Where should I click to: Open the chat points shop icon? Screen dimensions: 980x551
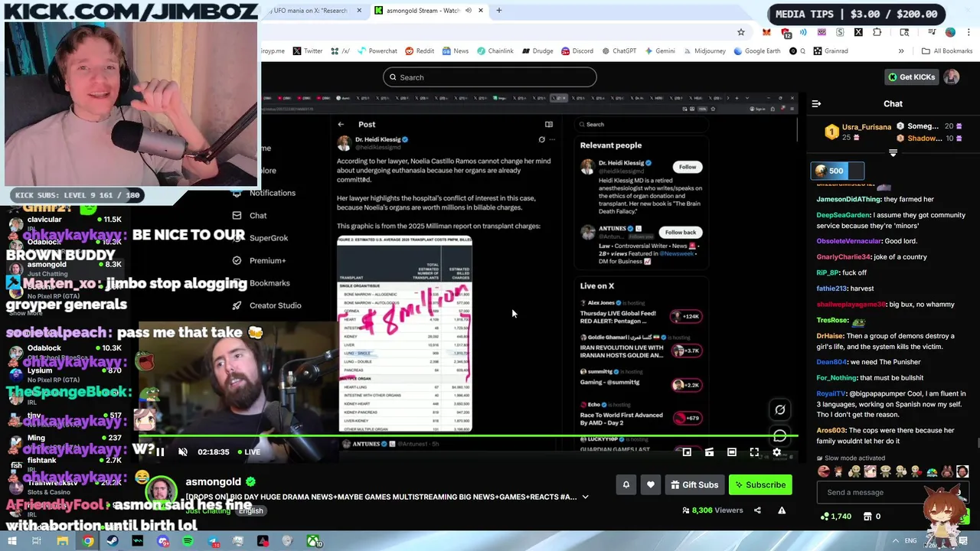(x=867, y=517)
